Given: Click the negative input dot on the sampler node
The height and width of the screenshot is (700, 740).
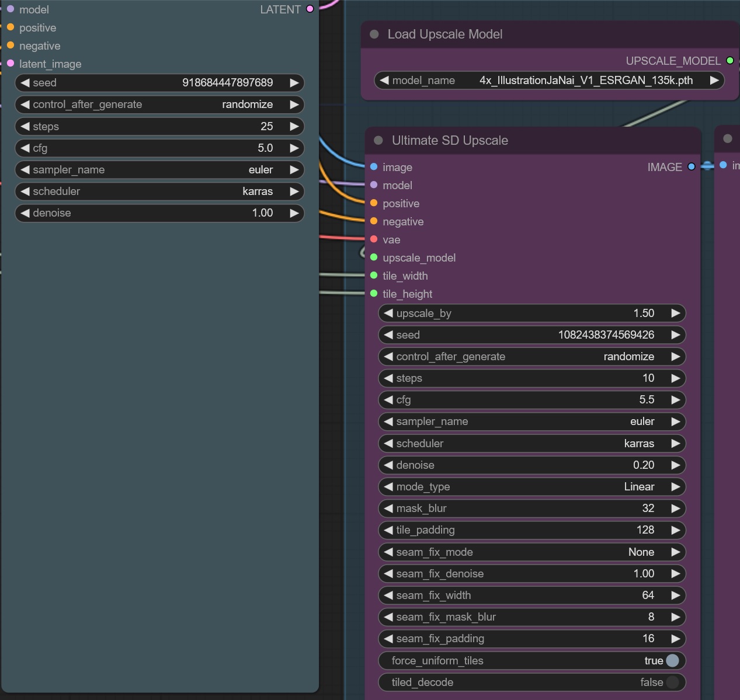Looking at the screenshot, I should click(11, 45).
